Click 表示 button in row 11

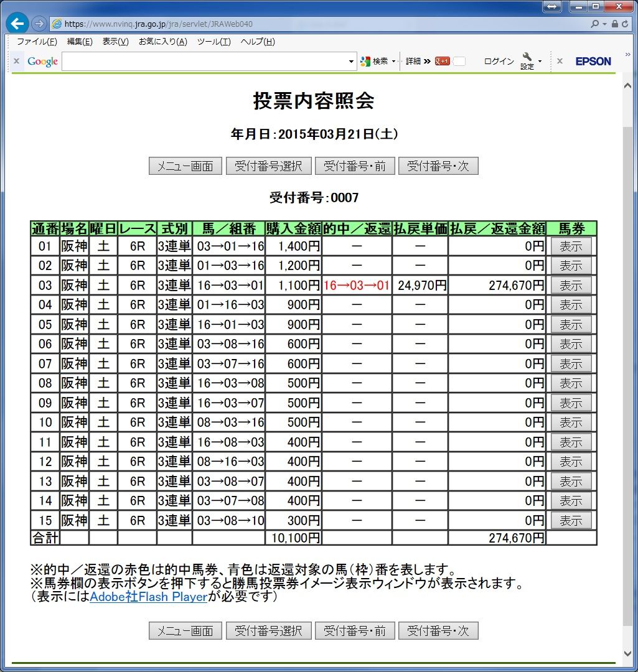tap(571, 442)
